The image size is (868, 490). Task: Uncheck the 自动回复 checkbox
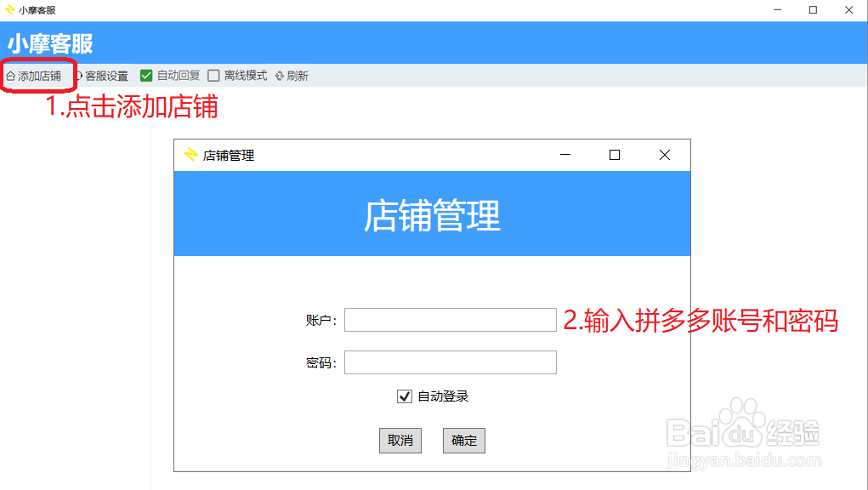(x=146, y=76)
